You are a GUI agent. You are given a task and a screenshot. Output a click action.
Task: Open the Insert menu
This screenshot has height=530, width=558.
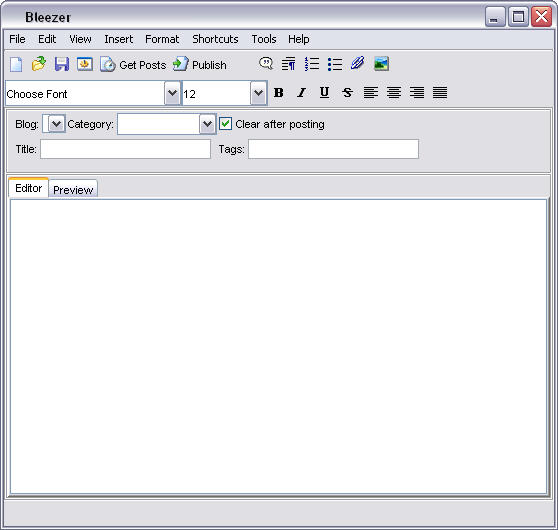pyautogui.click(x=119, y=39)
